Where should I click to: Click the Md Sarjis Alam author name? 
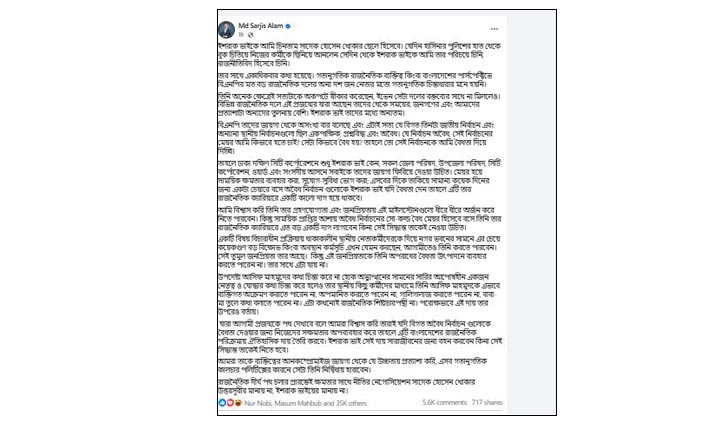[263, 23]
